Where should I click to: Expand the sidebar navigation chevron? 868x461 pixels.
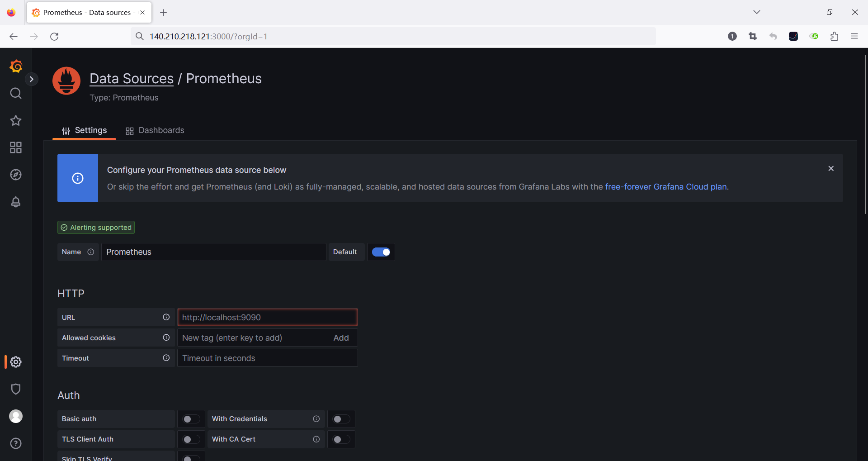point(31,79)
